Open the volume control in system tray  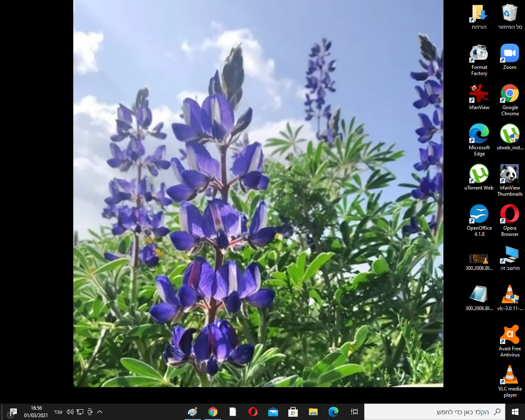(70, 412)
